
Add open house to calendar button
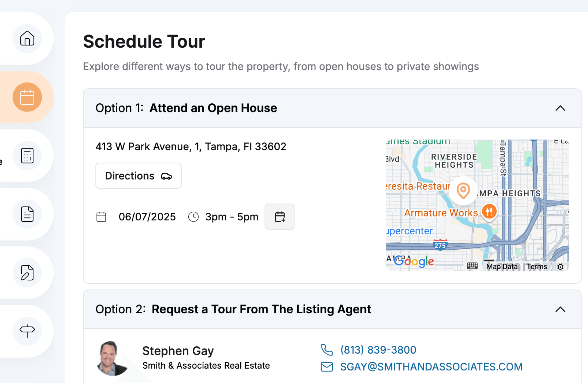tap(280, 217)
